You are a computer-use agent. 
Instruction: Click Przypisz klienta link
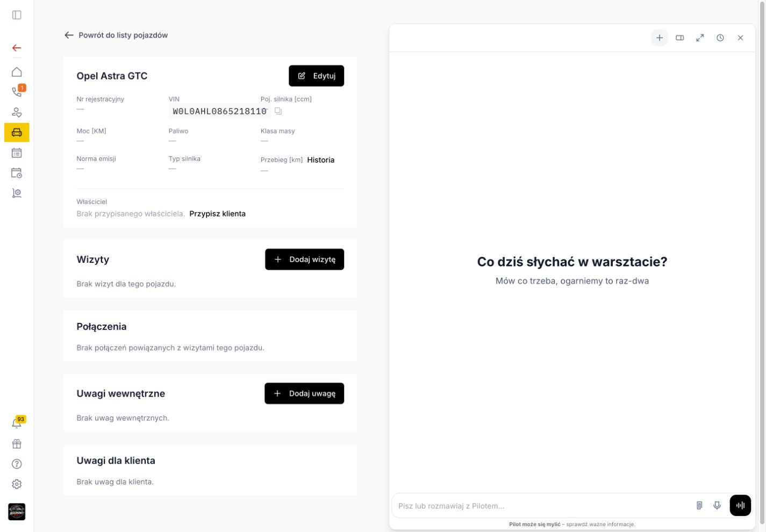[217, 214]
